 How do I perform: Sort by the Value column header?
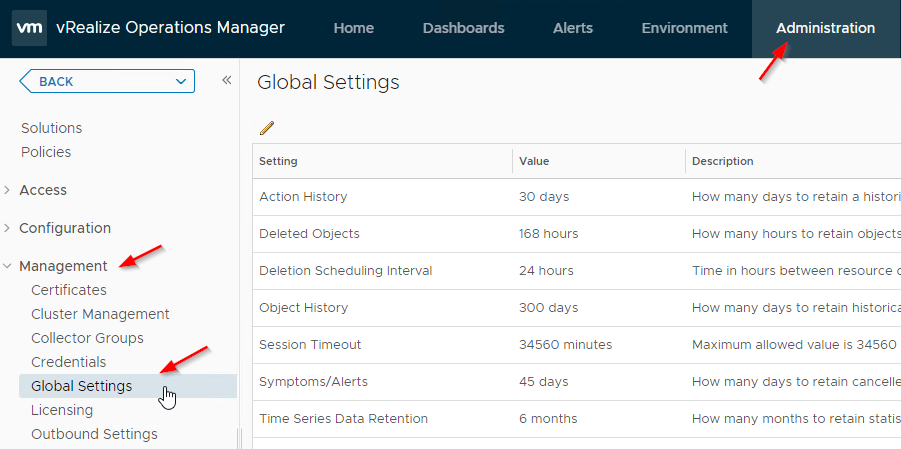pos(599,162)
